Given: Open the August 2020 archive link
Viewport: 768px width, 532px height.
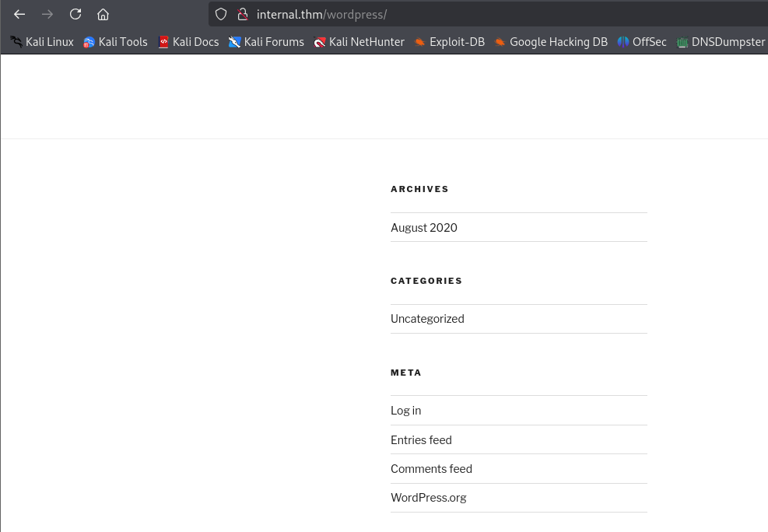Looking at the screenshot, I should pos(424,228).
